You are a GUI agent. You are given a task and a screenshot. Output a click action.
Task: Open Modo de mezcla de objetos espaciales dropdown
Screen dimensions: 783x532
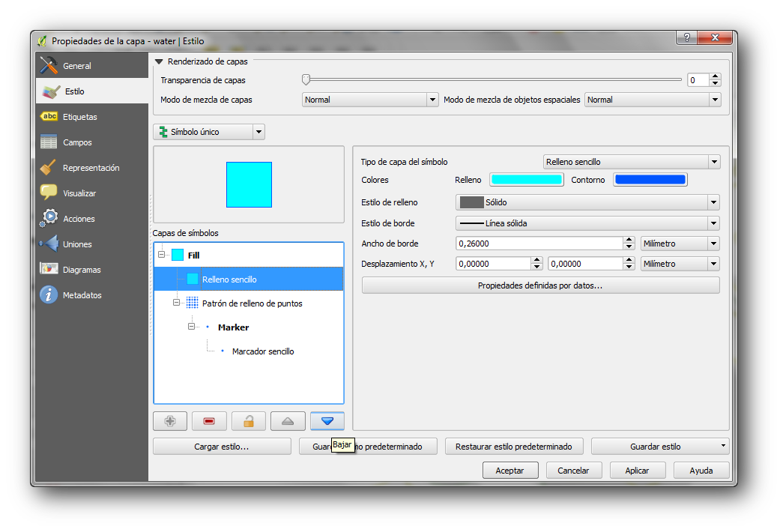pyautogui.click(x=653, y=100)
